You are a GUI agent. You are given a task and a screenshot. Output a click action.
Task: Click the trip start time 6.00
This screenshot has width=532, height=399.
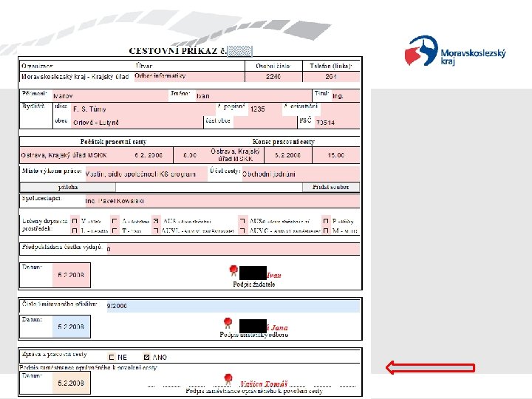coord(190,155)
